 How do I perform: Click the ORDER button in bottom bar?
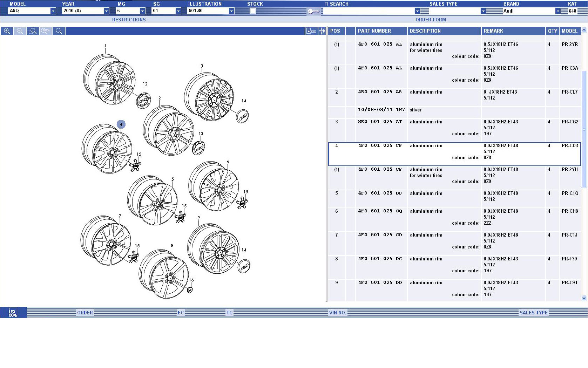tap(85, 313)
